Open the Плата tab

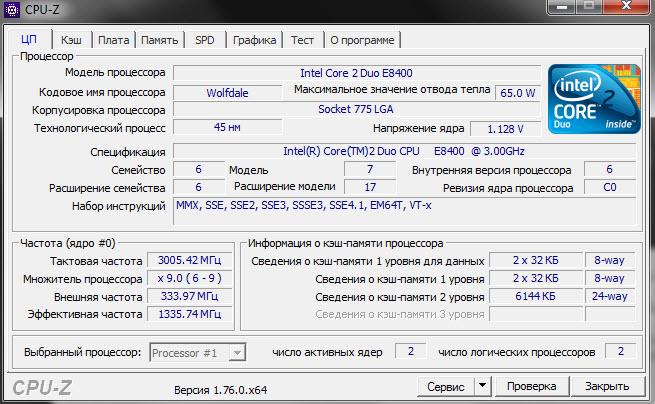(113, 40)
